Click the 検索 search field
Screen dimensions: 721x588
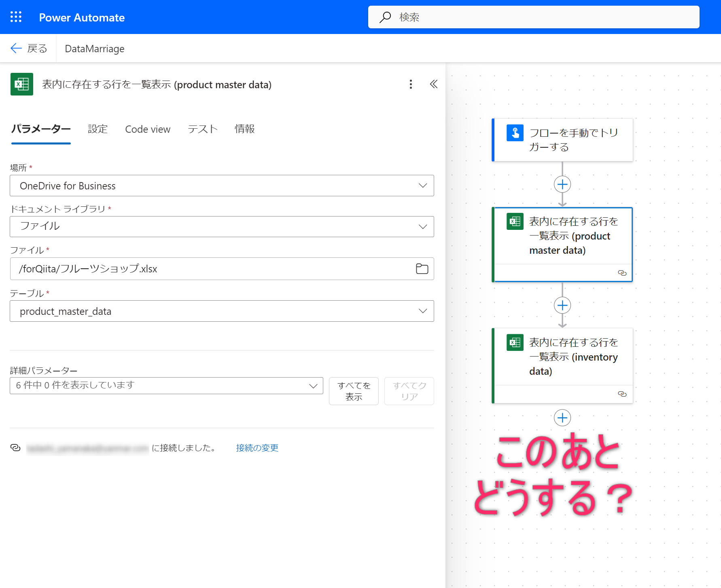[534, 17]
